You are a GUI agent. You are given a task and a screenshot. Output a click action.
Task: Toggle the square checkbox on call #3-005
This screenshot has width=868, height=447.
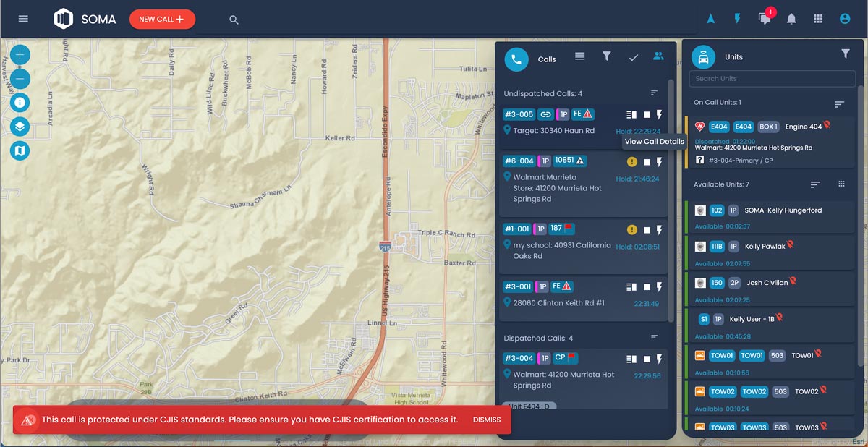coord(647,114)
